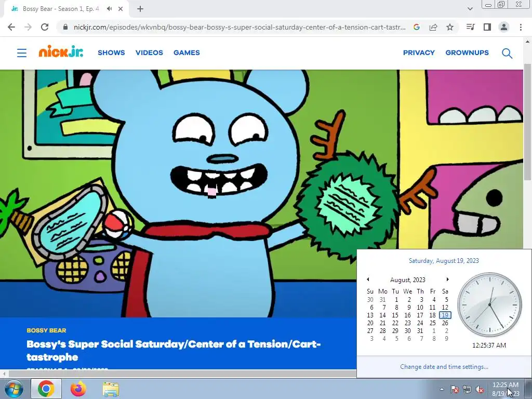Click the August, 2023 calendar header

pos(407,280)
